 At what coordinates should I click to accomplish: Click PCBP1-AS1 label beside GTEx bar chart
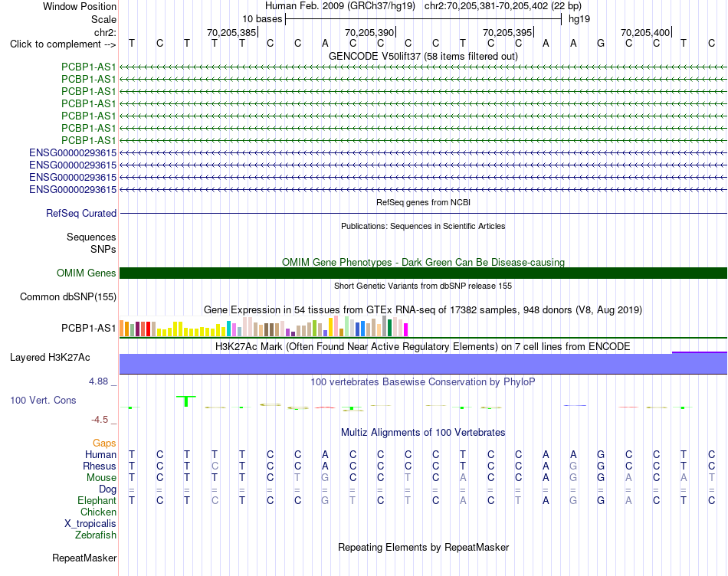pyautogui.click(x=88, y=328)
